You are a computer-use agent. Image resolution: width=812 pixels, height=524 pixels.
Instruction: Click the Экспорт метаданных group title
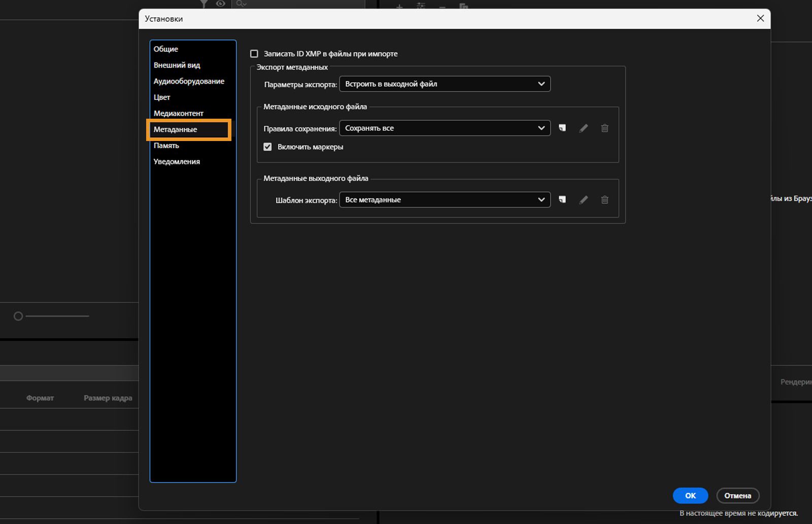pyautogui.click(x=292, y=67)
